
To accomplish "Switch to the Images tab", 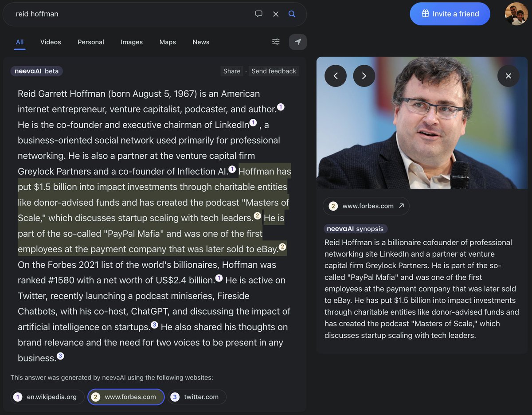I will pyautogui.click(x=132, y=42).
